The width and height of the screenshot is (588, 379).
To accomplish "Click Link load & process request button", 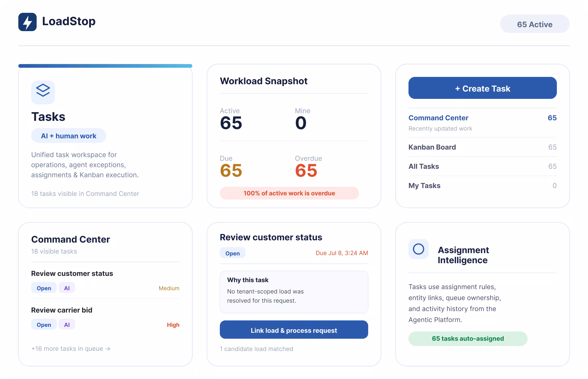I will (x=294, y=330).
